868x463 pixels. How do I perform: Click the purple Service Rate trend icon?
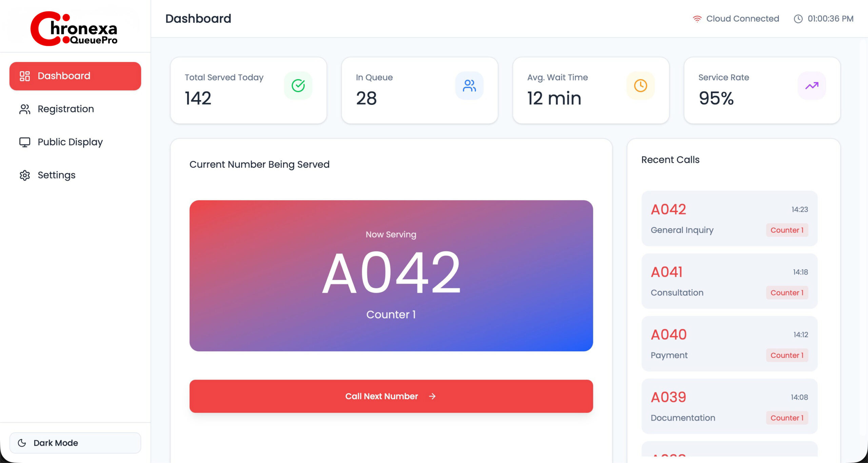812,85
